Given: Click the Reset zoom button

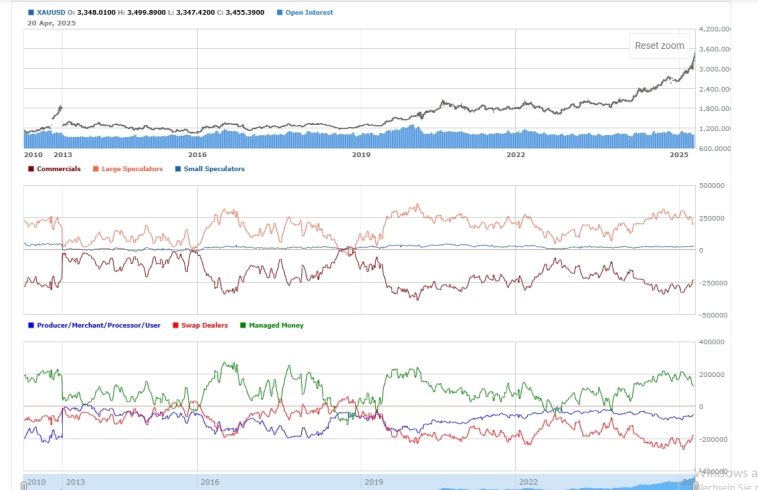Looking at the screenshot, I should tap(659, 46).
